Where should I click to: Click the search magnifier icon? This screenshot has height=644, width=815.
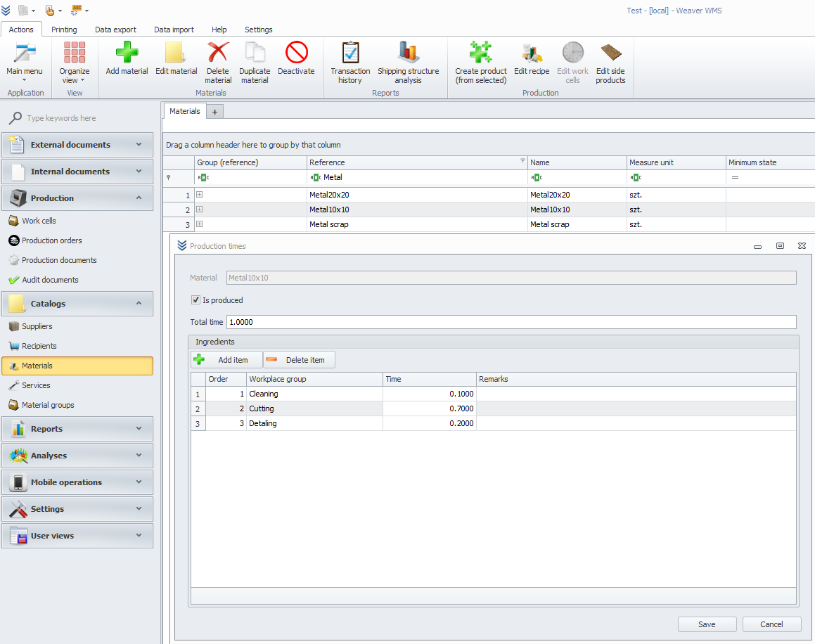pos(15,118)
